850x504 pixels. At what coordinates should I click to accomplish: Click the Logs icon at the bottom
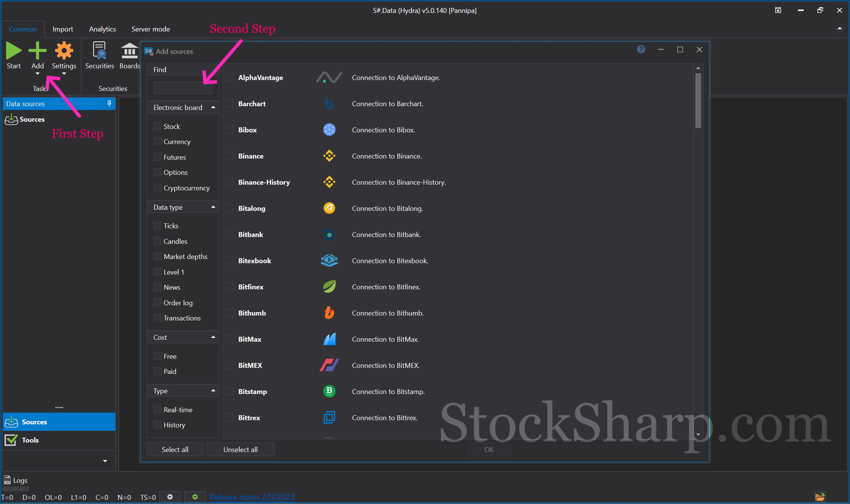pyautogui.click(x=7, y=480)
